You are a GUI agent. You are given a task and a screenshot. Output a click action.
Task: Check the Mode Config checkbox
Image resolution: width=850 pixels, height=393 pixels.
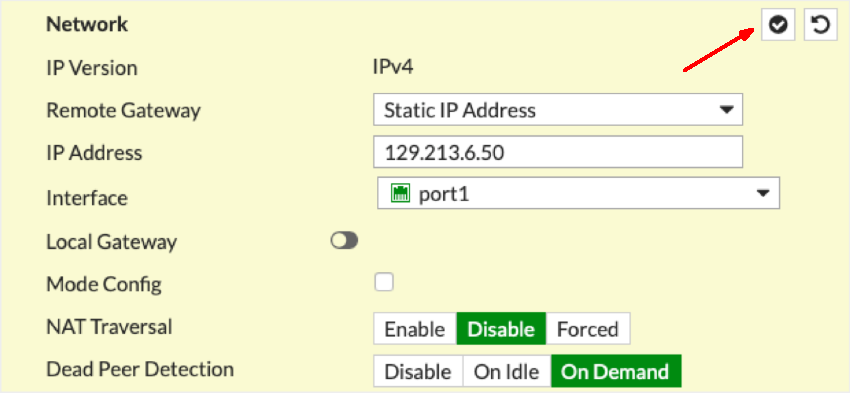pyautogui.click(x=384, y=282)
